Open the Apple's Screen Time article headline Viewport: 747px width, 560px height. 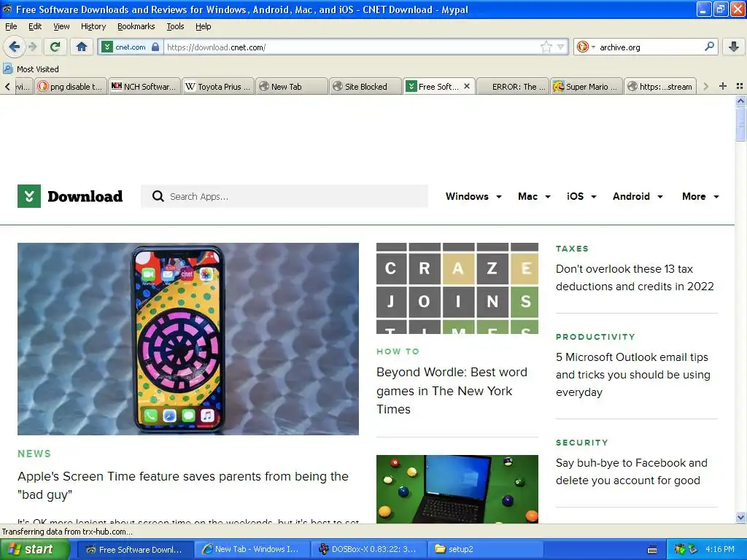[x=183, y=485]
